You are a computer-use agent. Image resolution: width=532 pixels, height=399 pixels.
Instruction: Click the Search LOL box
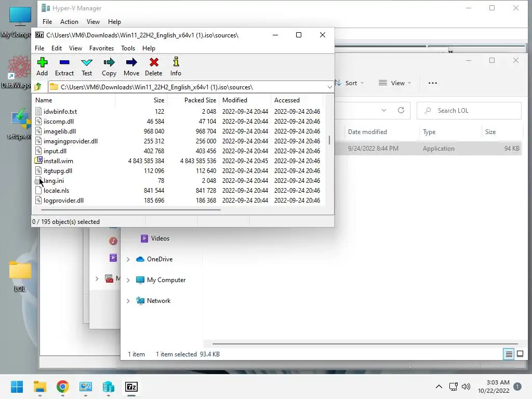(x=469, y=111)
